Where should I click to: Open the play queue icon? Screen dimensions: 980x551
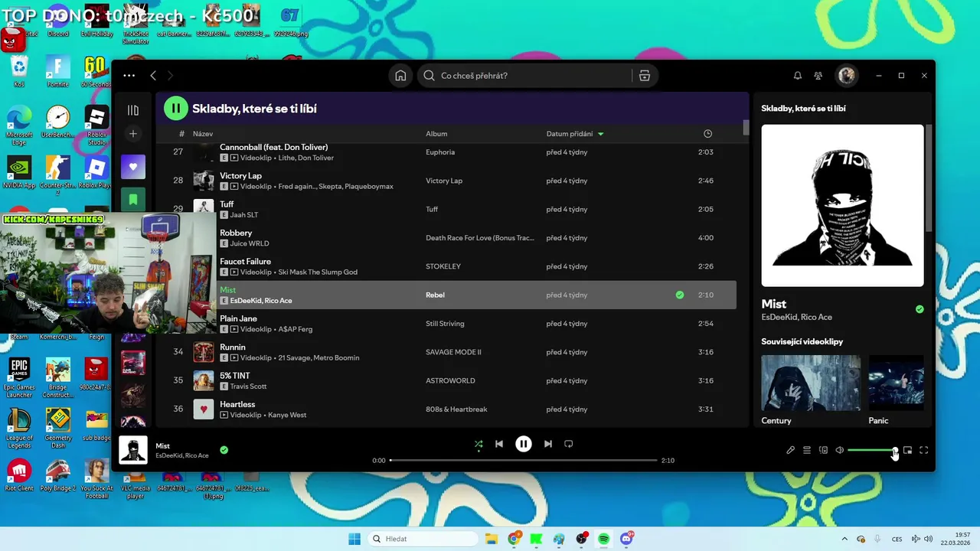(807, 450)
